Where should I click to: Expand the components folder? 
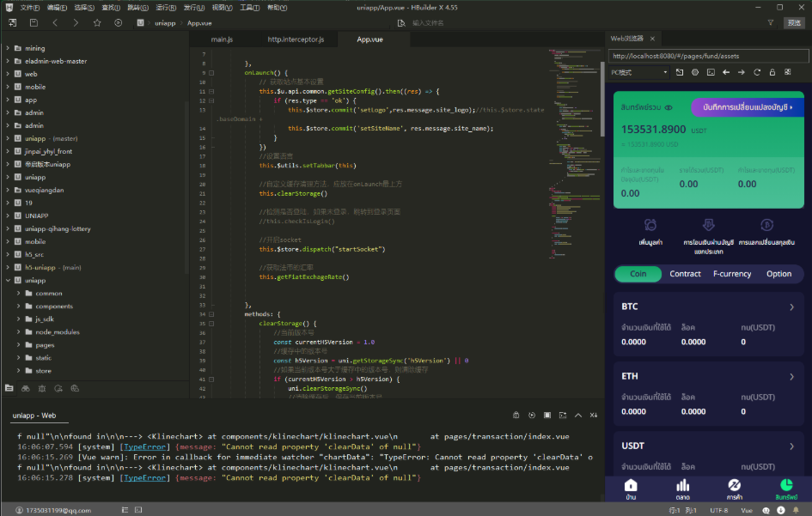(x=19, y=307)
